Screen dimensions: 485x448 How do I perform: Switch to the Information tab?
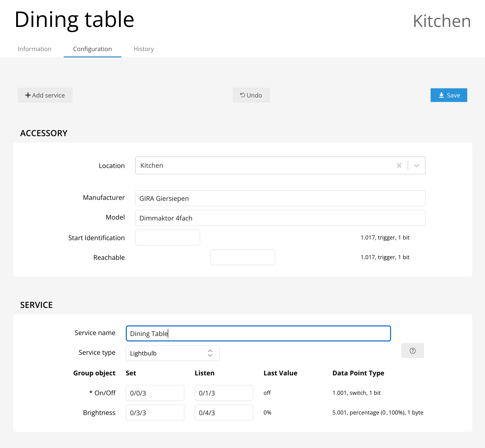(35, 49)
